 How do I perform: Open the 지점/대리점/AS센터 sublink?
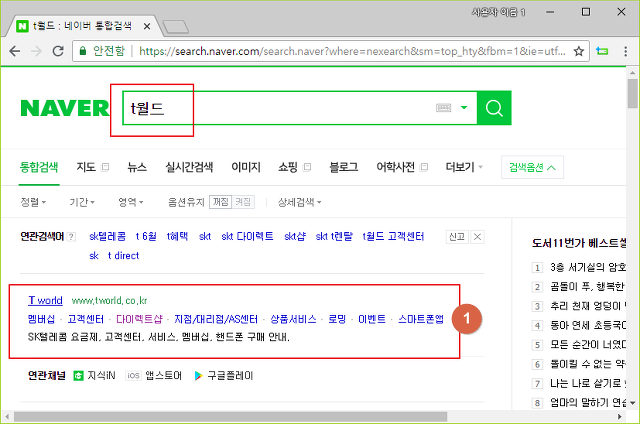[216, 319]
